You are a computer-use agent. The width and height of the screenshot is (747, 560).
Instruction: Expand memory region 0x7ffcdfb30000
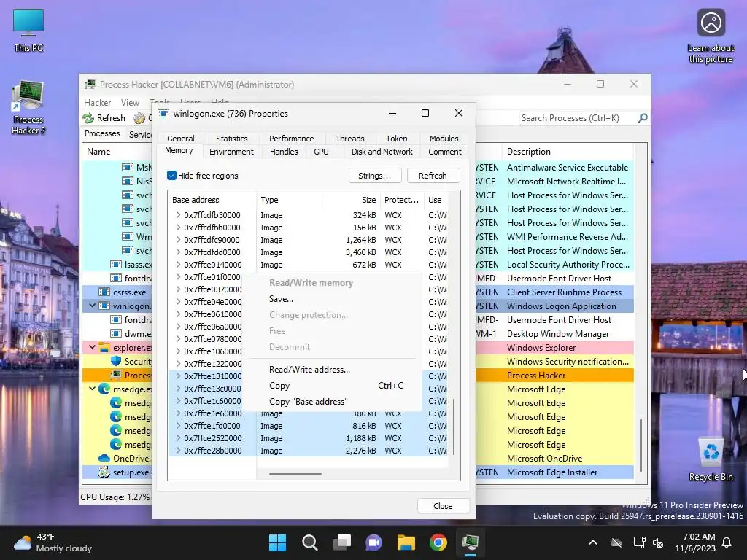pyautogui.click(x=178, y=215)
